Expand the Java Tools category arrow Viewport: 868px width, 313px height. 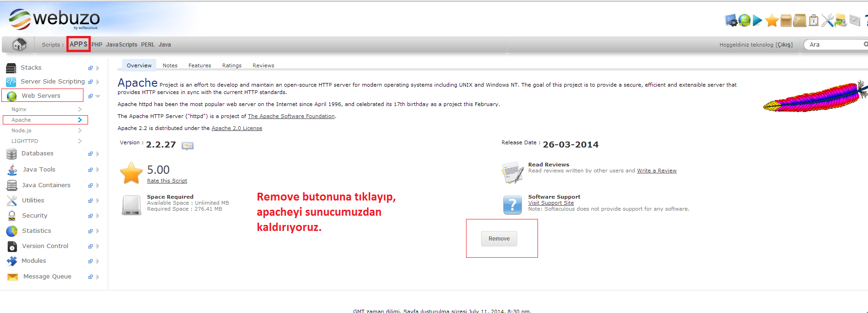click(98, 170)
